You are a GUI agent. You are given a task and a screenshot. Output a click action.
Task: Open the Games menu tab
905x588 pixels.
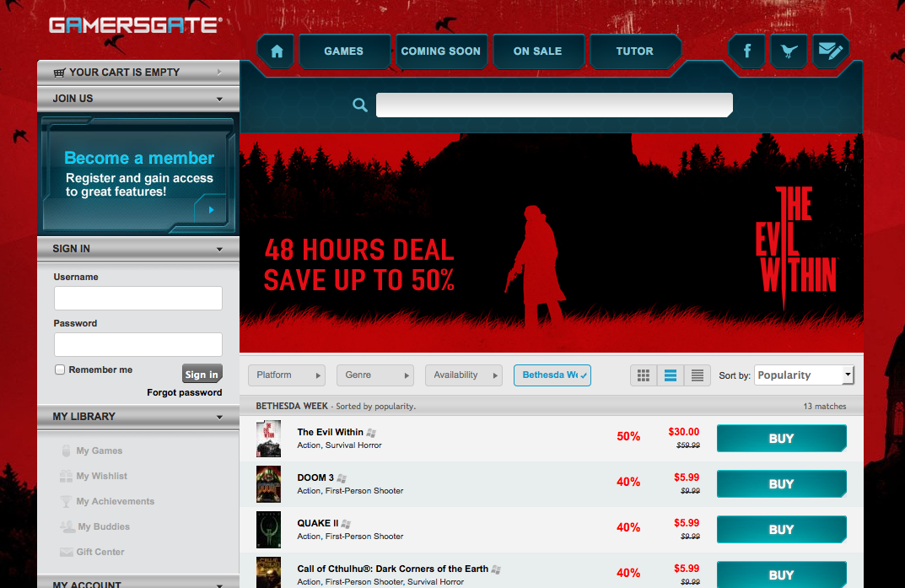(344, 51)
